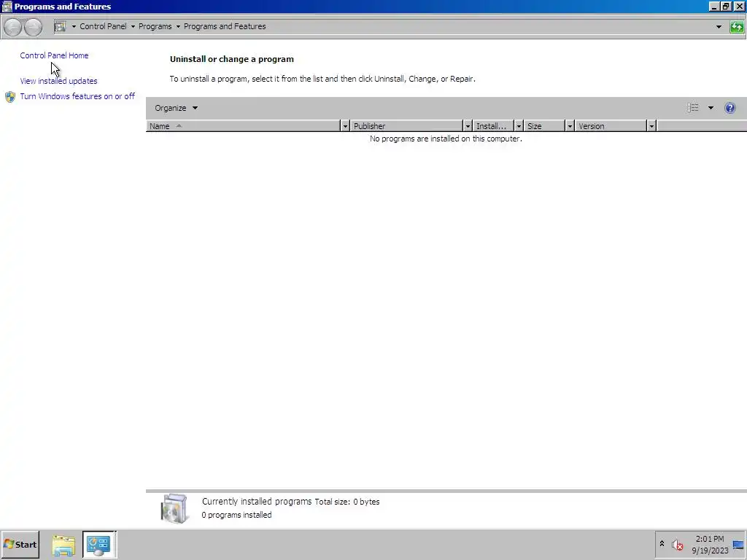This screenshot has width=747, height=560.
Task: Go to Programs breadcrumb
Action: [155, 27]
